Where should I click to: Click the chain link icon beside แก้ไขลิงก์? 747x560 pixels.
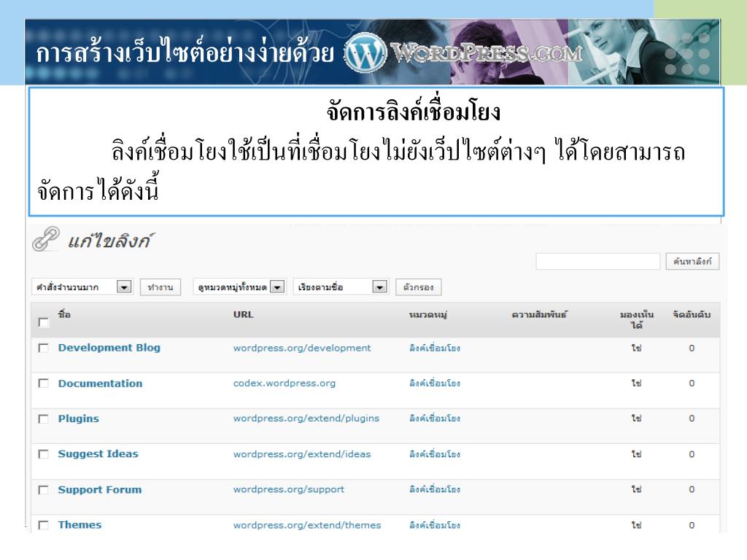click(46, 238)
